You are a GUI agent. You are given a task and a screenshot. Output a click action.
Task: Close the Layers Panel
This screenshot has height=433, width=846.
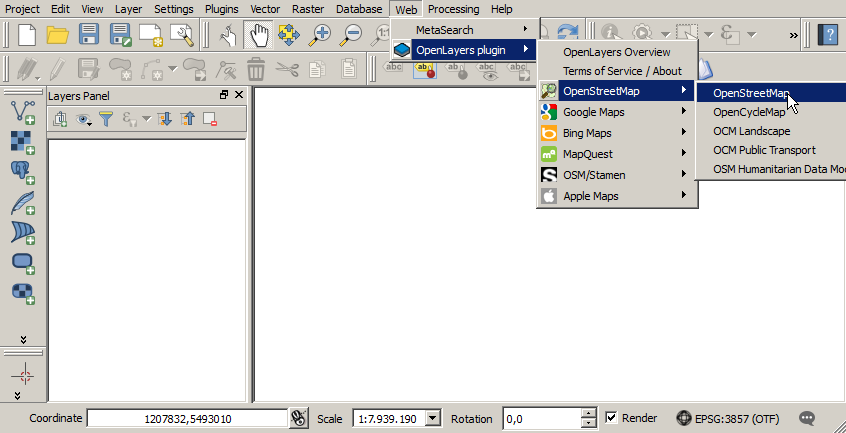(x=239, y=95)
